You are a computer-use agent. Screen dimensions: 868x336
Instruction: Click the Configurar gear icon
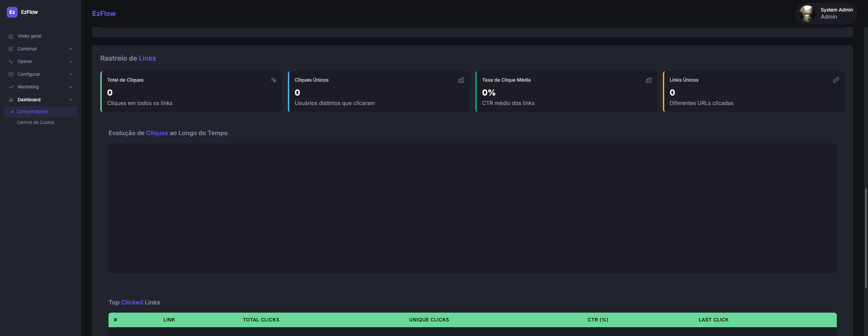[x=11, y=74]
